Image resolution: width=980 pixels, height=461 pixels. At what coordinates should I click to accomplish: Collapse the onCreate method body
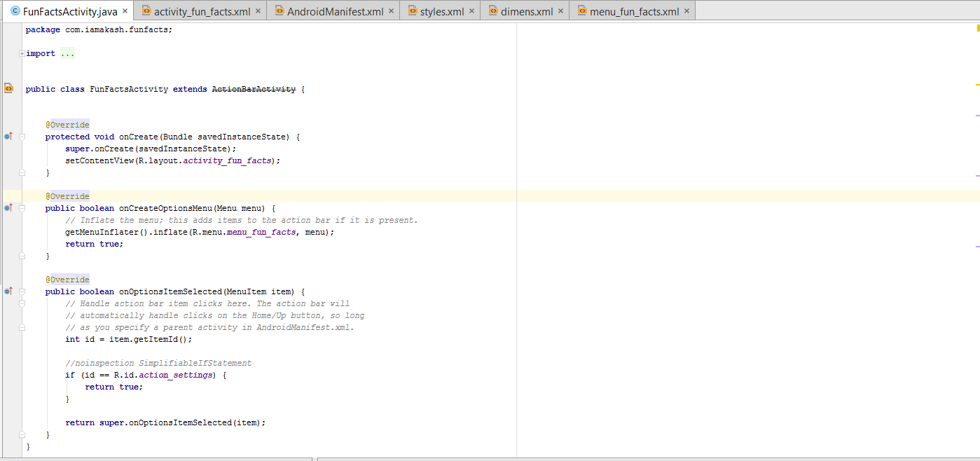(22, 137)
